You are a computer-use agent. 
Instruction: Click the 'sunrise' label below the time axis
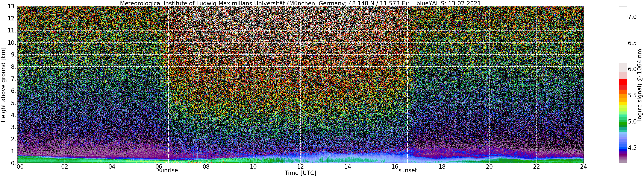[x=168, y=171]
